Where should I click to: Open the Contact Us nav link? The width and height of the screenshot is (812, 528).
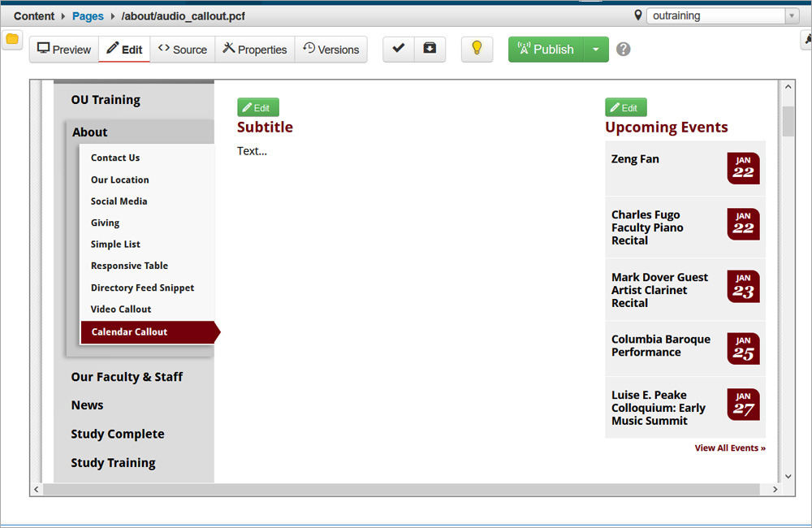tap(115, 158)
